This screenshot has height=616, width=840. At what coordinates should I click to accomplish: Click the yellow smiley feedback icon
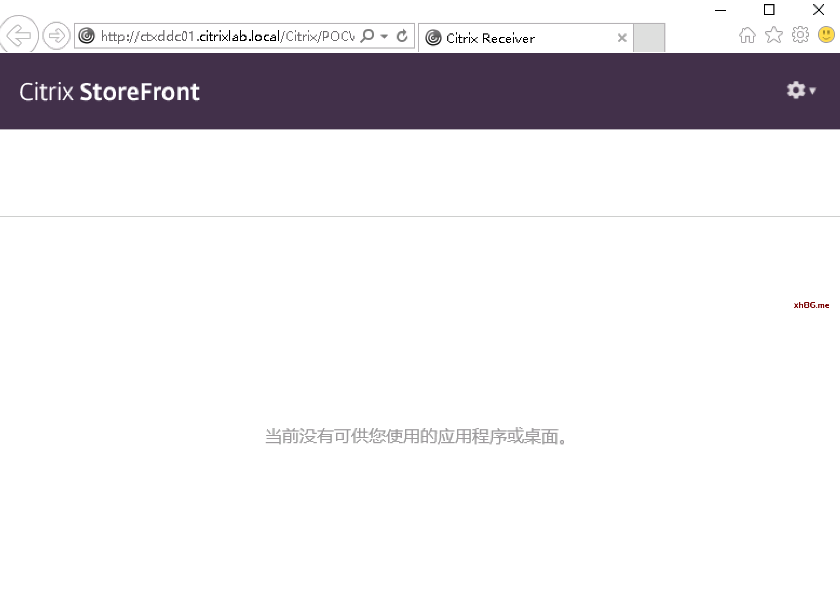826,35
